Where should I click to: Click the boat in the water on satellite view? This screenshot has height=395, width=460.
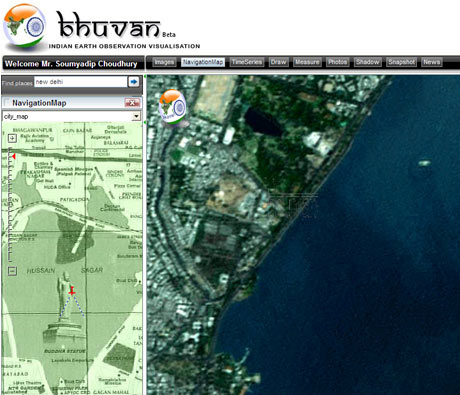point(424,163)
